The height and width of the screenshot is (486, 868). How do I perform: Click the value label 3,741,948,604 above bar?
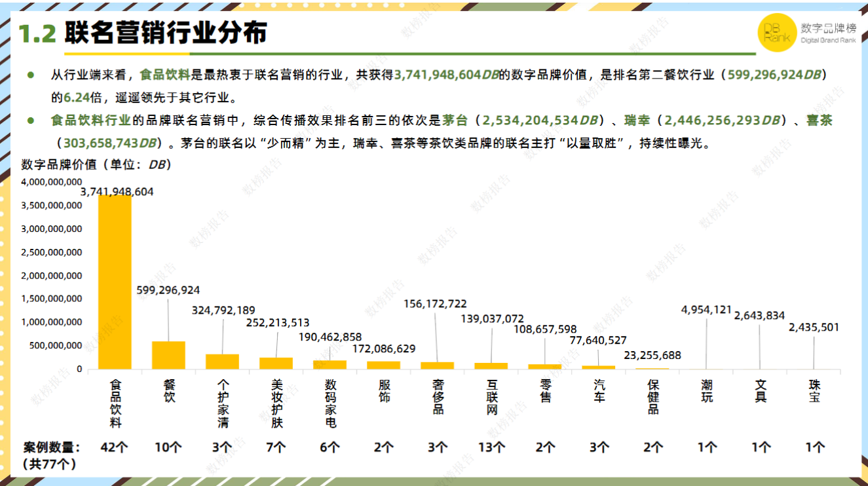(117, 191)
